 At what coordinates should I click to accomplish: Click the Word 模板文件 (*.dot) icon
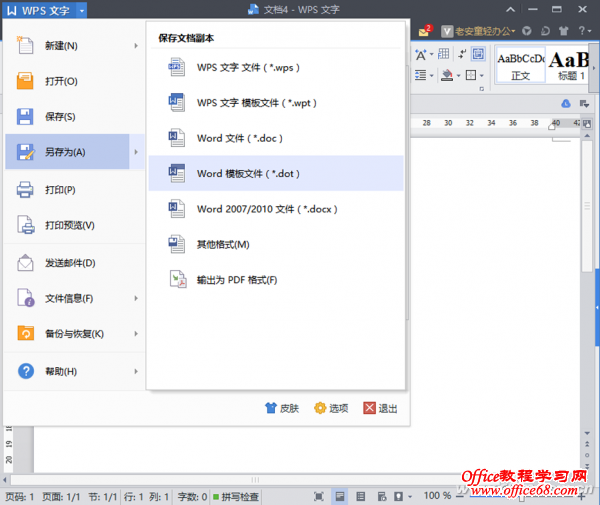(x=177, y=173)
